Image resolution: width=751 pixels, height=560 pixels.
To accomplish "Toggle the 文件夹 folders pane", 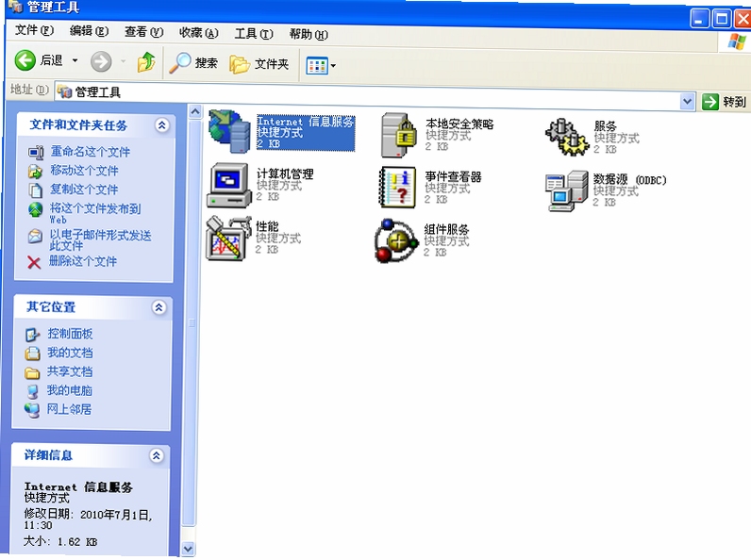I will [259, 64].
